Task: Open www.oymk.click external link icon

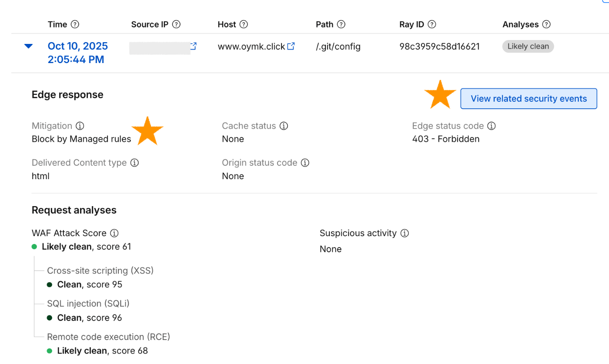Action: [x=291, y=46]
